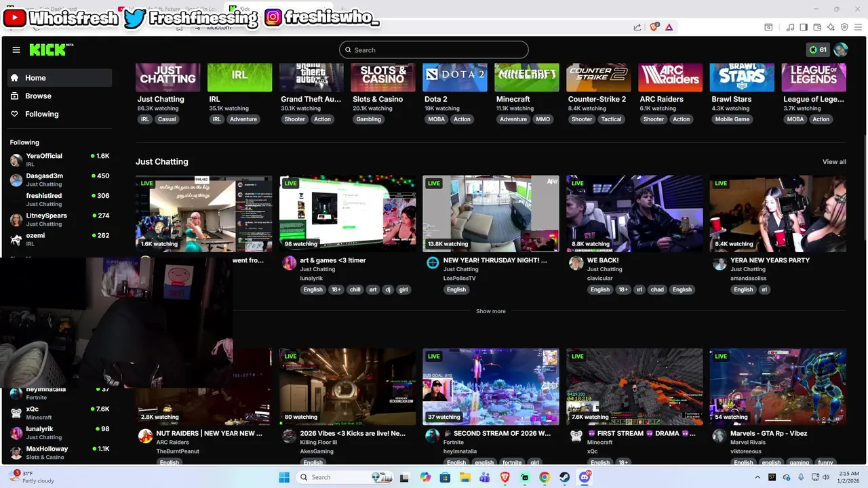Image resolution: width=868 pixels, height=488 pixels.
Task: Open the Brave playlist music note icon
Action: click(x=790, y=27)
